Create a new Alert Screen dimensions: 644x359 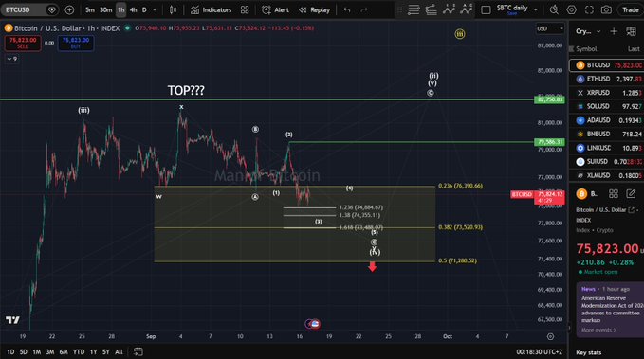pyautogui.click(x=276, y=9)
